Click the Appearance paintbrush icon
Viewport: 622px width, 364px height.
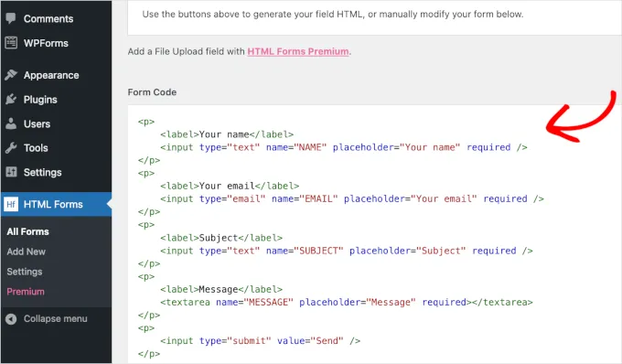pyautogui.click(x=11, y=75)
